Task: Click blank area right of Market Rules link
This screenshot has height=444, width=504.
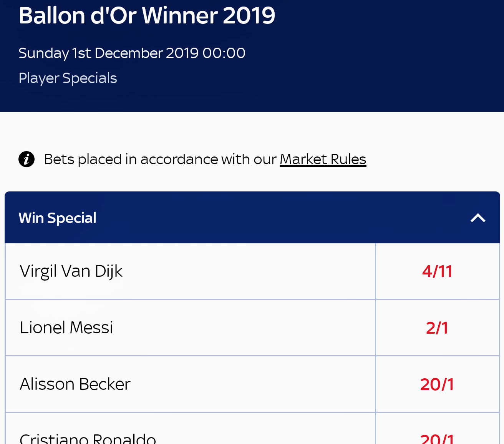Action: [430, 159]
